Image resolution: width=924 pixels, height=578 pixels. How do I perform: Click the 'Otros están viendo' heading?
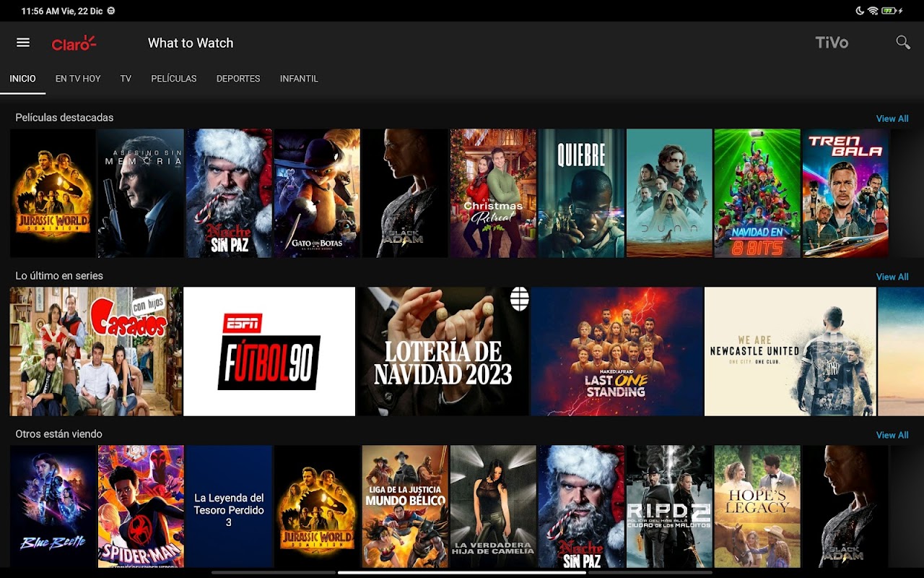[x=58, y=434]
